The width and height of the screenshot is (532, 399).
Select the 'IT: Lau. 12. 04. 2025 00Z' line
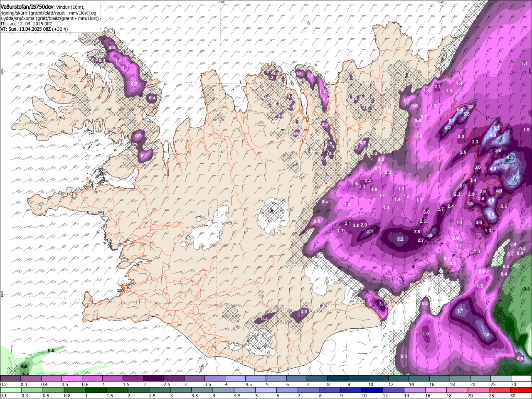tap(26, 24)
